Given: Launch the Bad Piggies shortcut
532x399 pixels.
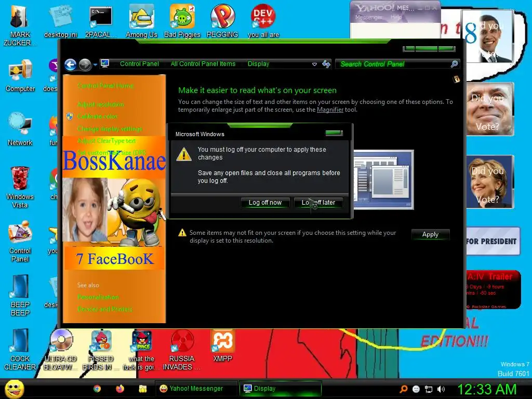Looking at the screenshot, I should (x=182, y=21).
